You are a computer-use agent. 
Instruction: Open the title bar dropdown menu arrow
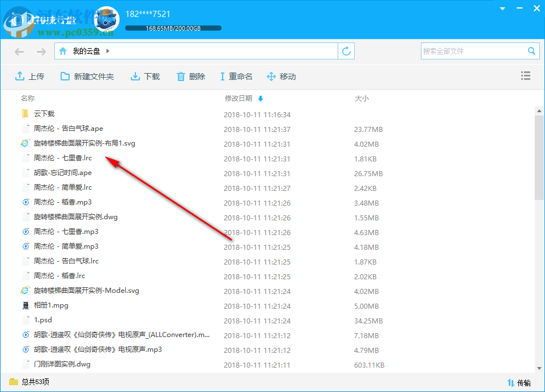[503, 8]
